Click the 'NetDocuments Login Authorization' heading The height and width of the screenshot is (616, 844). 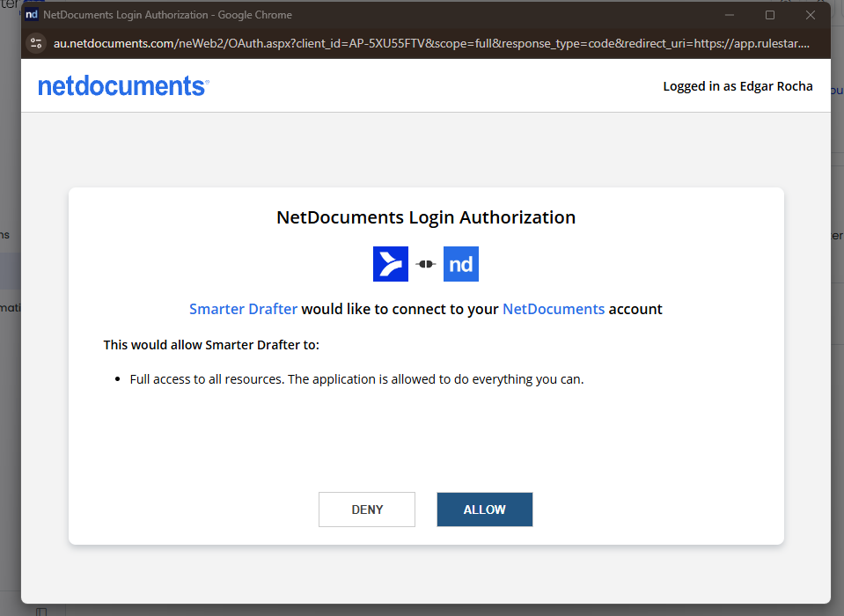[x=426, y=217]
